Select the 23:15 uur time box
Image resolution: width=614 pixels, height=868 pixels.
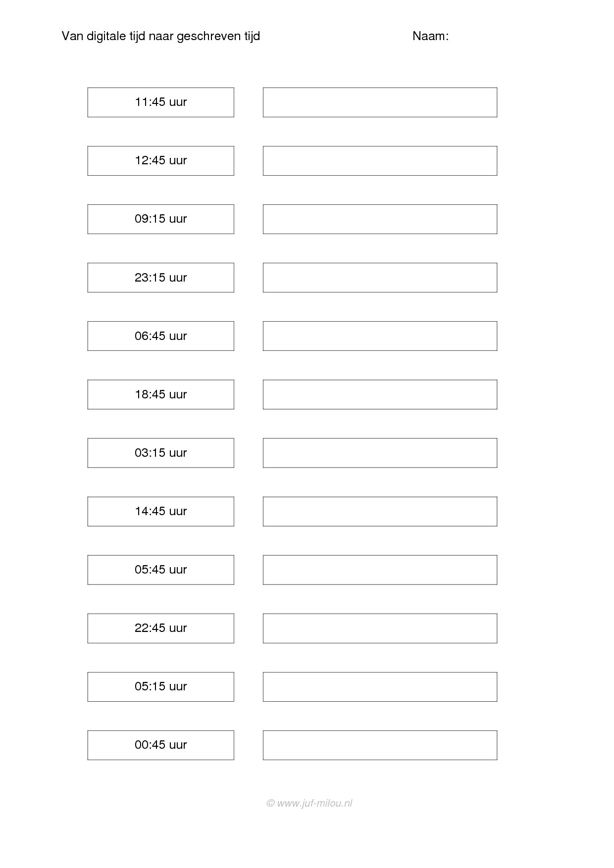161,278
